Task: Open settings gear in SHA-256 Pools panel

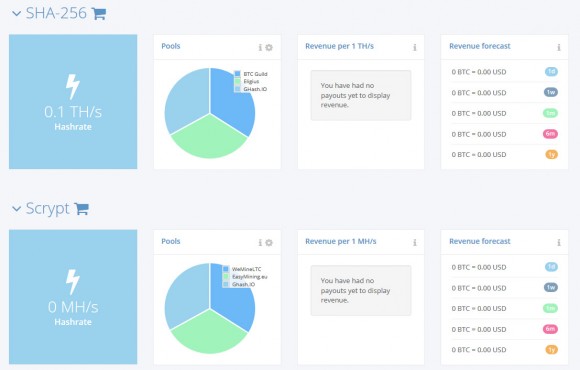Action: click(x=269, y=47)
